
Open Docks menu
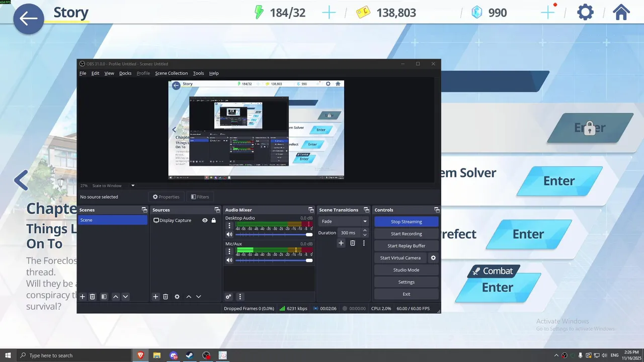[x=125, y=73]
